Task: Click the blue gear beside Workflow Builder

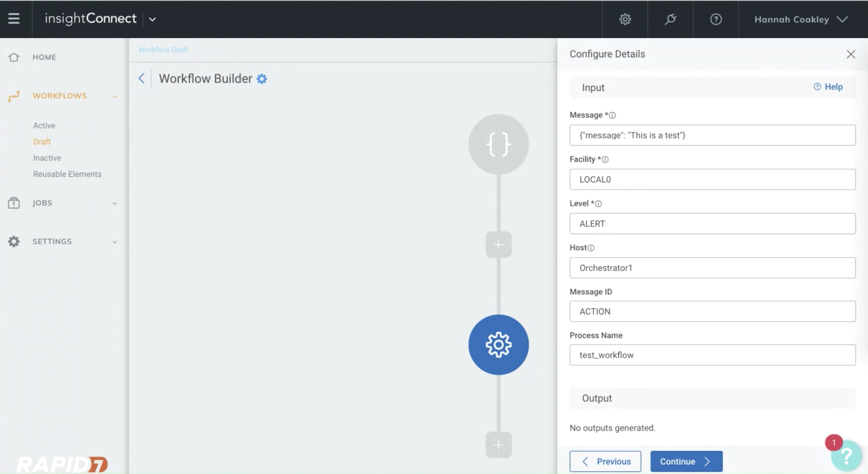Action: click(262, 79)
